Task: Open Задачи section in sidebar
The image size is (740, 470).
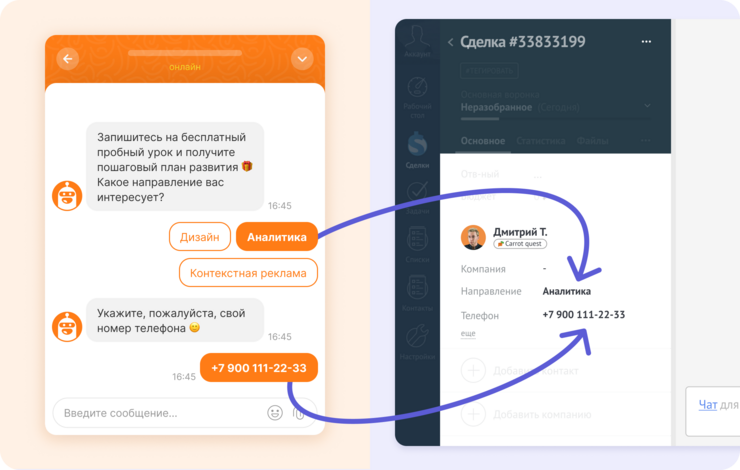Action: (417, 197)
